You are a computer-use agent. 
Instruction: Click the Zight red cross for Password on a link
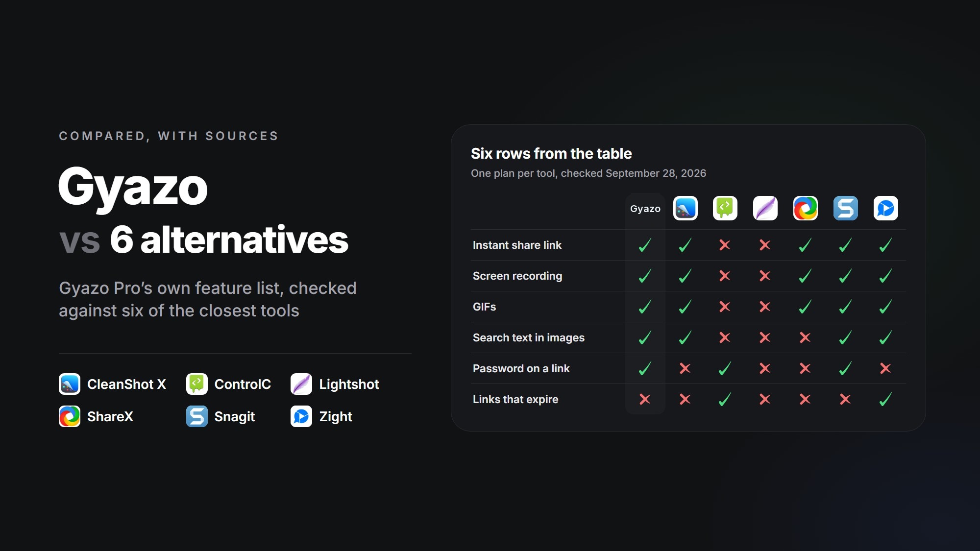(x=886, y=368)
